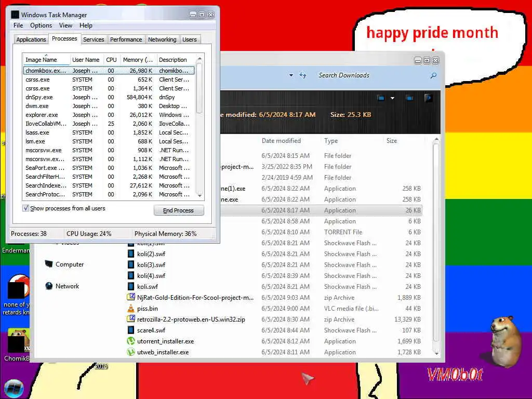Select the lsm.exe process row

click(109, 141)
